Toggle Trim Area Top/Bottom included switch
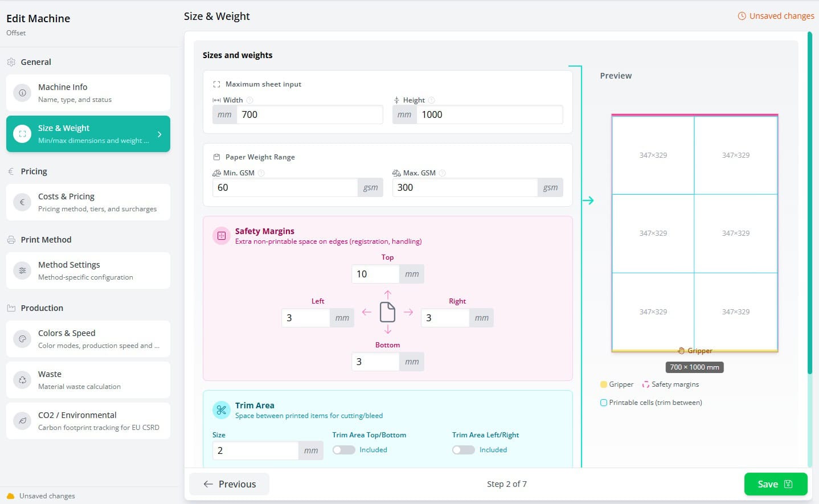Viewport: 819px width, 504px height. (x=344, y=450)
